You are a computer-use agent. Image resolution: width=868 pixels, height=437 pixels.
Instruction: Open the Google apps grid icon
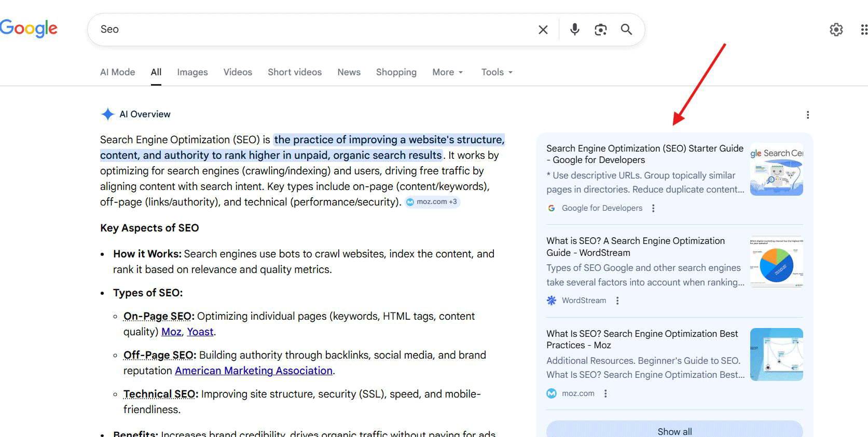pyautogui.click(x=864, y=30)
